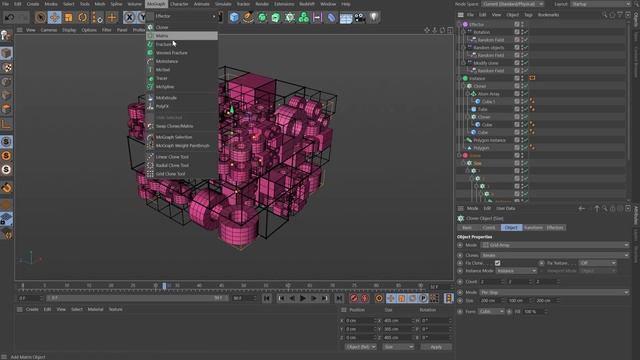This screenshot has width=640, height=360.
Task: Toggle the blue Snap S icon
Action: 6,142
